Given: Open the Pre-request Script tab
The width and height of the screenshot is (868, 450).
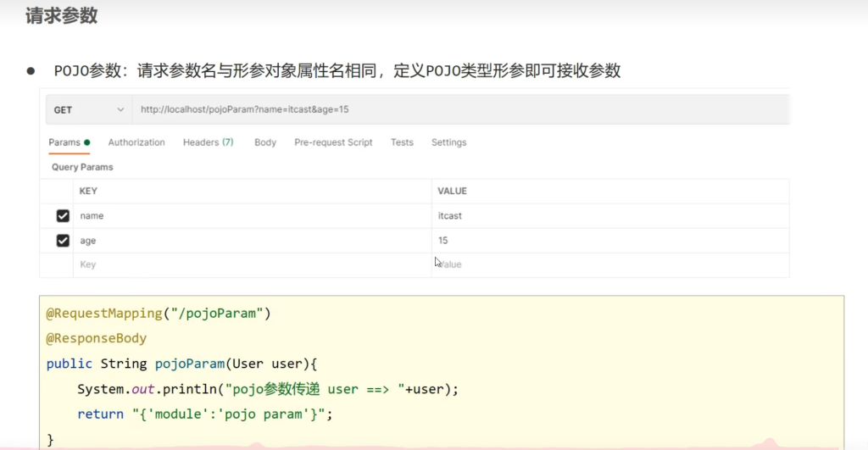Looking at the screenshot, I should coord(333,142).
